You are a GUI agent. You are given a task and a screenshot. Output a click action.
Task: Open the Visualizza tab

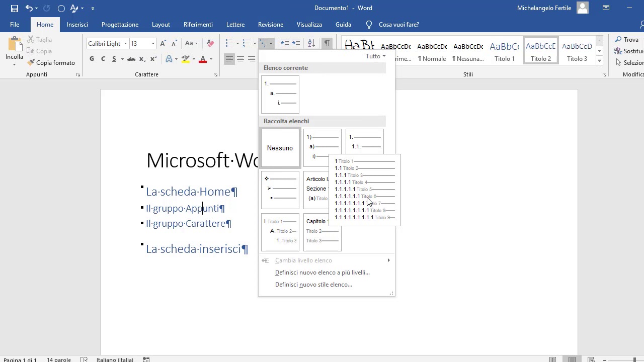click(309, 25)
